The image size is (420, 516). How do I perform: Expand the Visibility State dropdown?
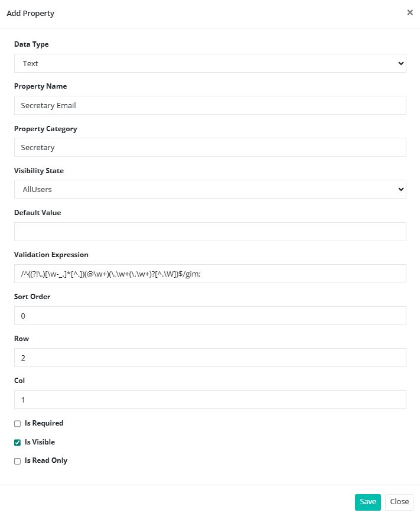210,189
